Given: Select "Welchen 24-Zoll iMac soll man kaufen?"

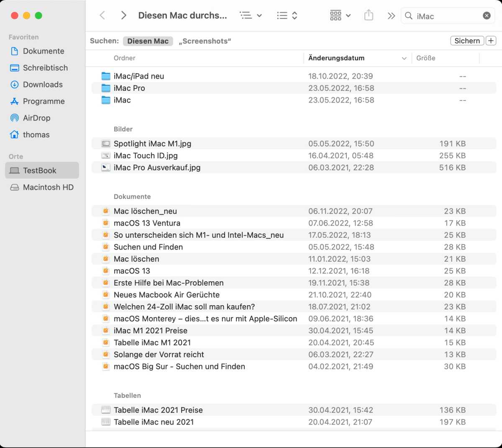Looking at the screenshot, I should pyautogui.click(x=294, y=306).
